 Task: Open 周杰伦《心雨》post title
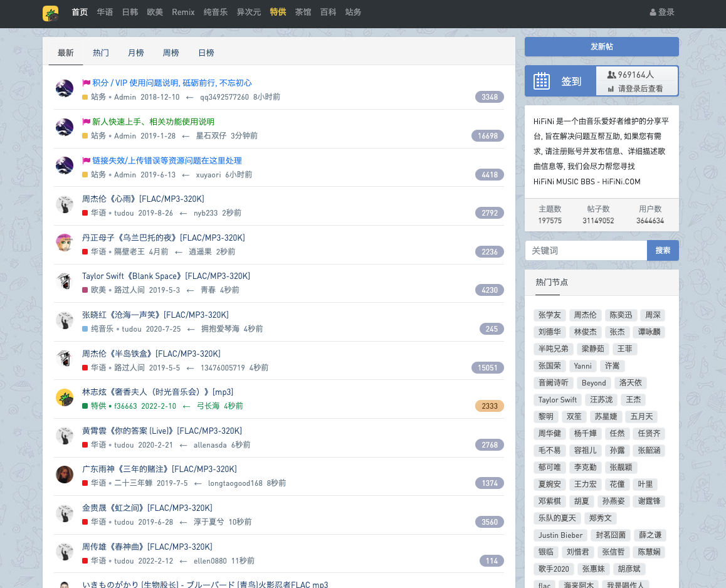click(x=143, y=199)
